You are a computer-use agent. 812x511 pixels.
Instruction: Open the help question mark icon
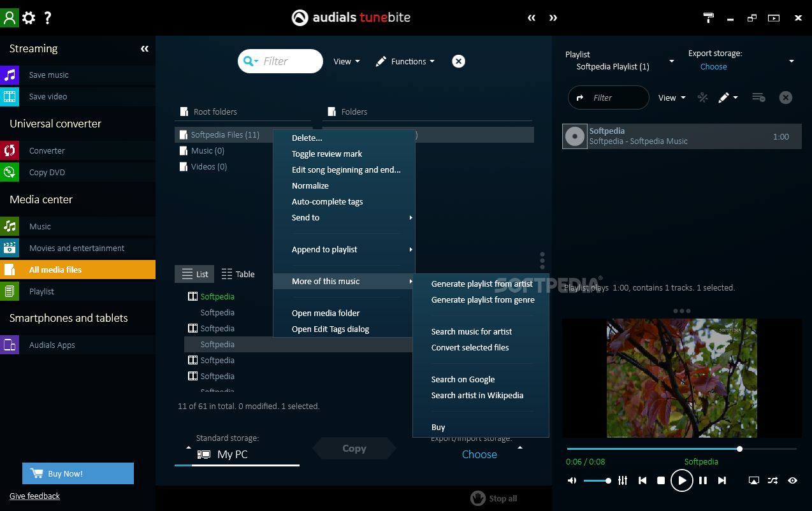click(x=48, y=18)
